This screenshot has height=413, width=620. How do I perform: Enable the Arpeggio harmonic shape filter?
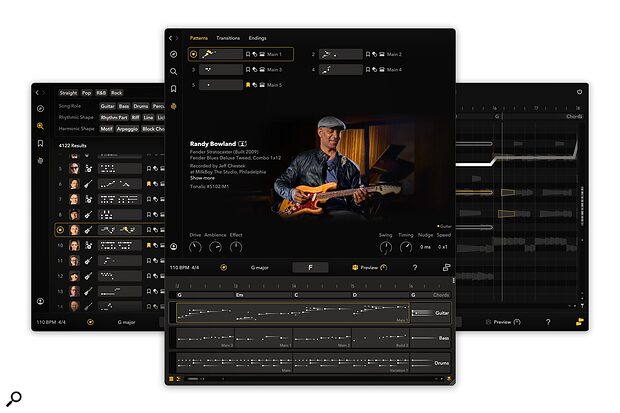(126, 128)
